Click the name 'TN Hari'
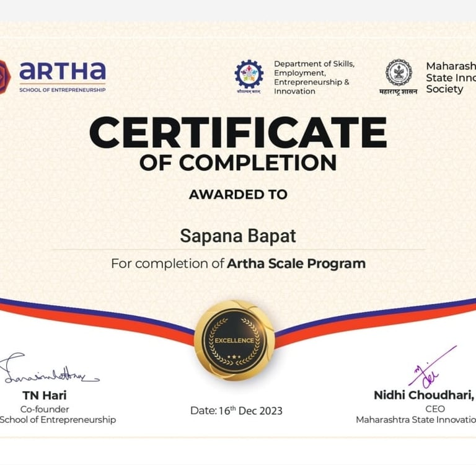476x465 pixels. click(45, 395)
